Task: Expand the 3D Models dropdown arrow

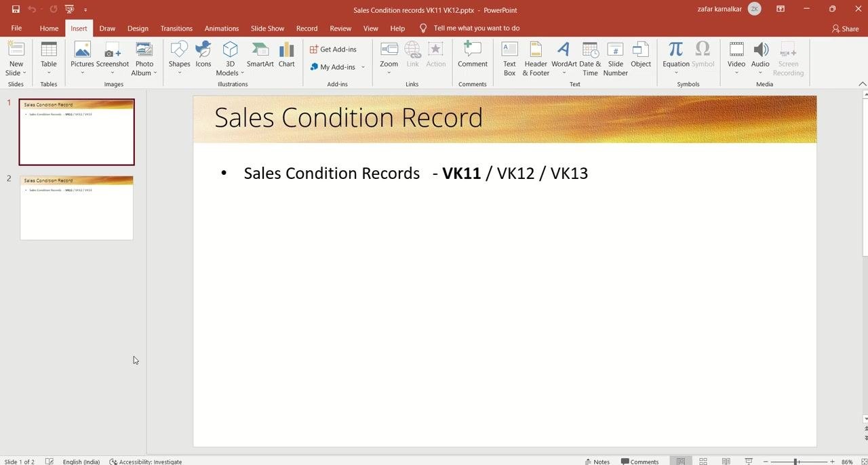Action: click(242, 73)
